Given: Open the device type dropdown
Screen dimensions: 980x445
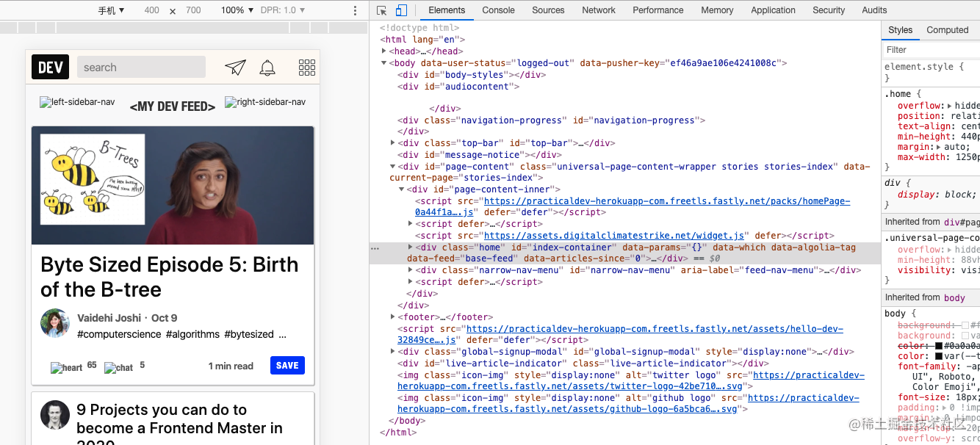Looking at the screenshot, I should coord(111,10).
